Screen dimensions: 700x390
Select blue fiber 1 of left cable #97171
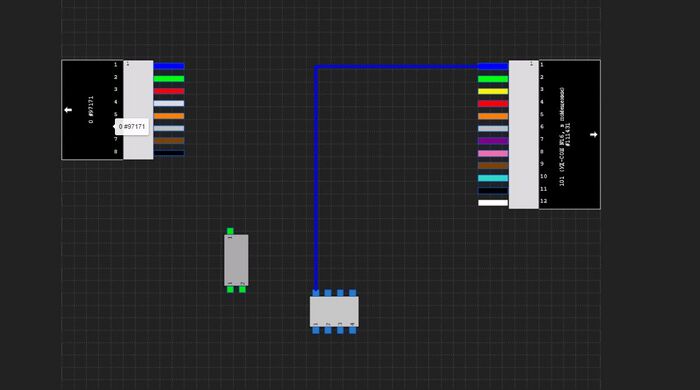pyautogui.click(x=169, y=66)
